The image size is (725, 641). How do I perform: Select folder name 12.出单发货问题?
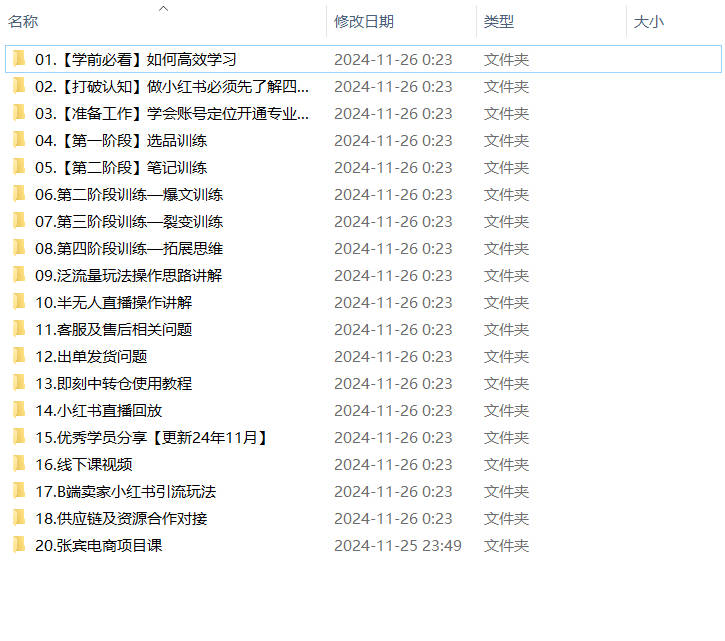click(x=91, y=357)
